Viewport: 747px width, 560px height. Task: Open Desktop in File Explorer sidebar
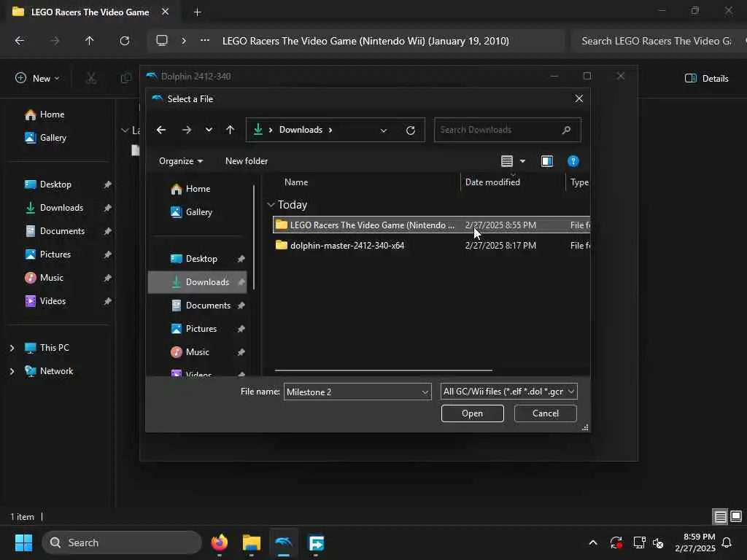(47, 184)
